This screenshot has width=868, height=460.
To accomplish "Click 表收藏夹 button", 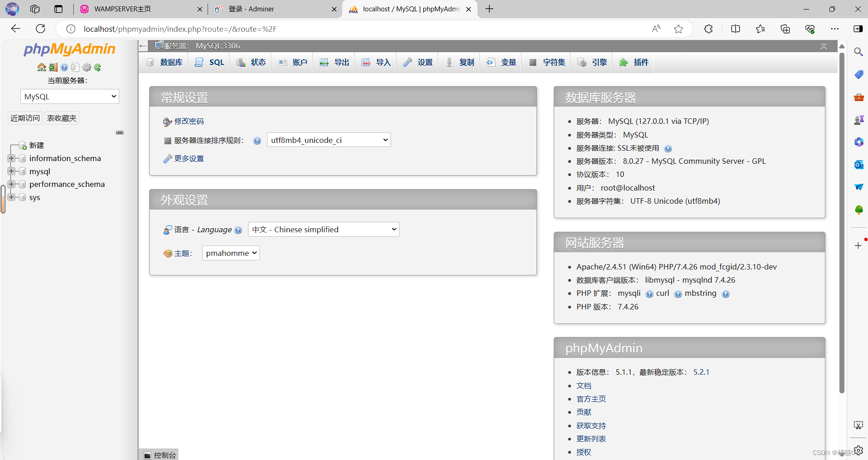I will point(62,118).
